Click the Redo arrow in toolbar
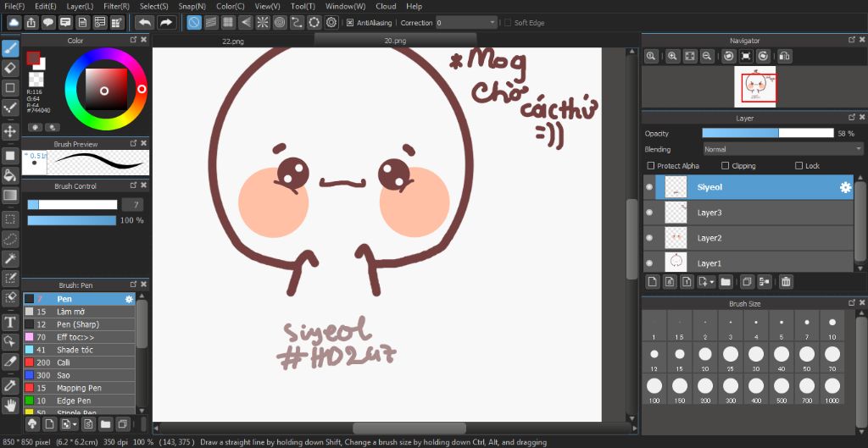This screenshot has height=448, width=868. coord(165,23)
